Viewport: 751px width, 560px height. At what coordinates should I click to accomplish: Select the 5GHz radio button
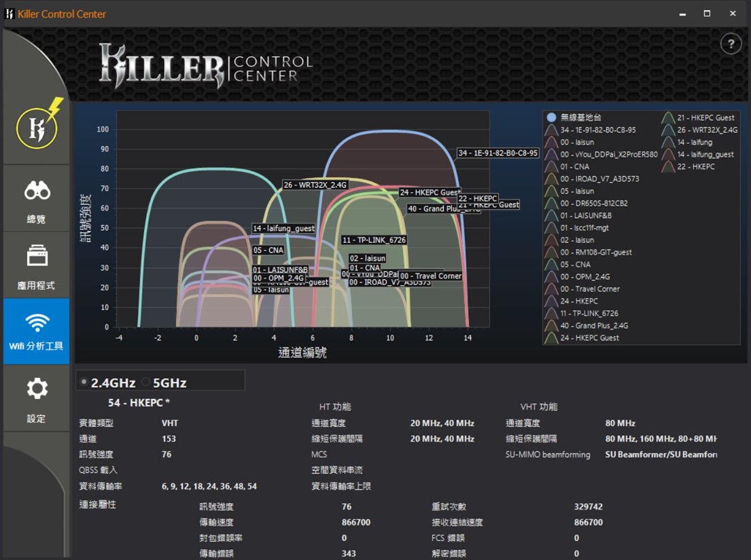pyautogui.click(x=146, y=382)
